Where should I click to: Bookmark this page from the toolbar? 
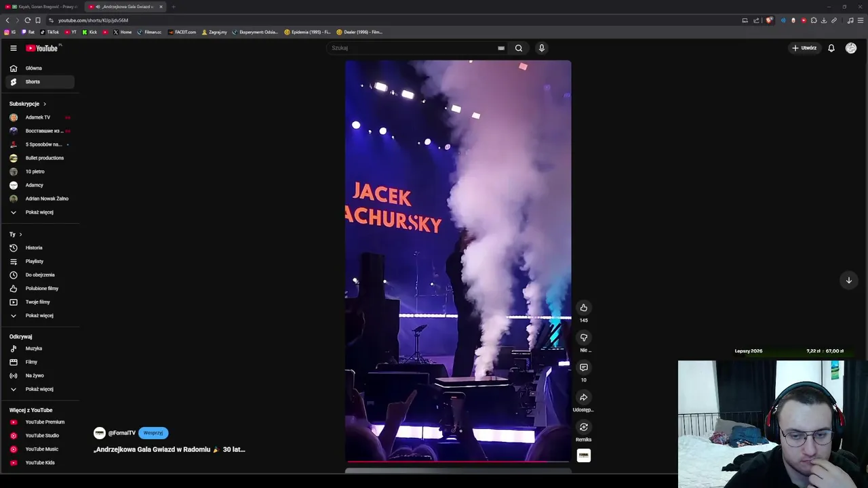pos(38,20)
